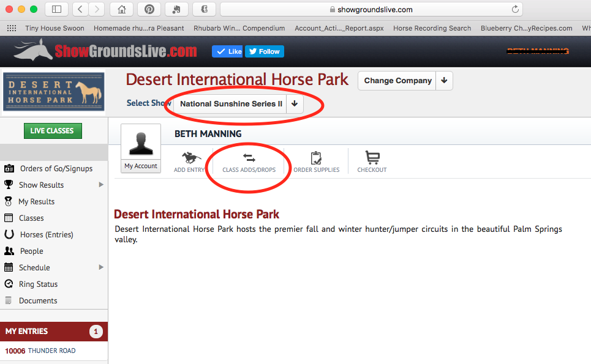591x364 pixels.
Task: Open Blueberry Ch...yRecipes.com bookmark
Action: 526,28
